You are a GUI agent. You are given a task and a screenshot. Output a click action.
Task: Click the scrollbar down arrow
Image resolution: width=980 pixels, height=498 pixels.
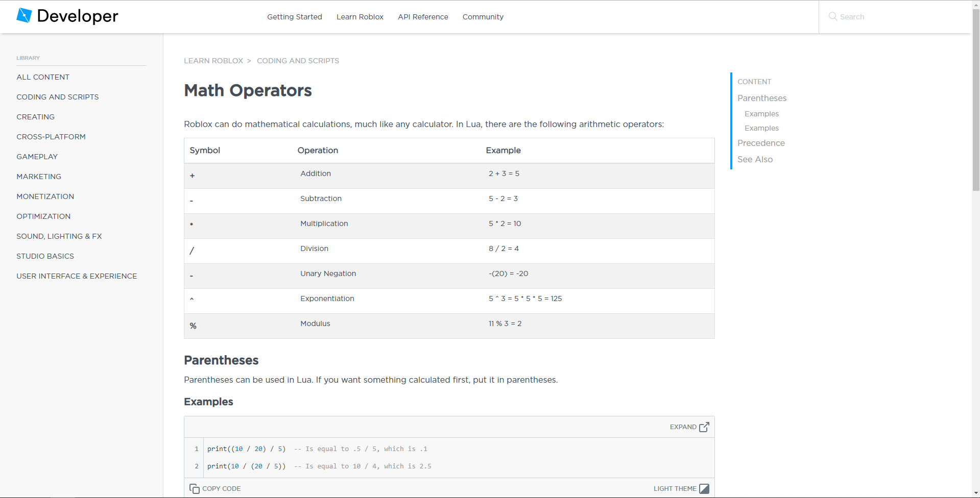976,493
